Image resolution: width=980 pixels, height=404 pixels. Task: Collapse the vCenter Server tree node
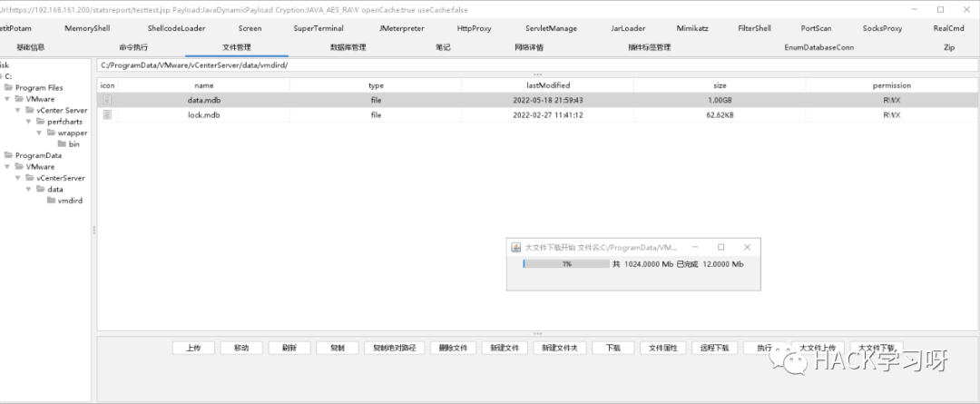pyautogui.click(x=18, y=110)
